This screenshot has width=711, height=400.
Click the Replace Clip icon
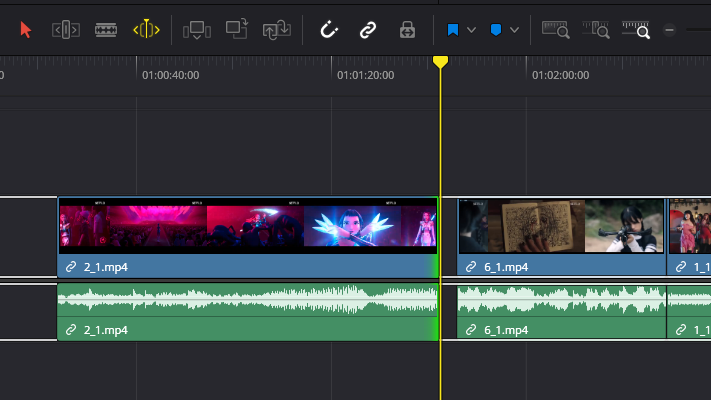pyautogui.click(x=276, y=30)
